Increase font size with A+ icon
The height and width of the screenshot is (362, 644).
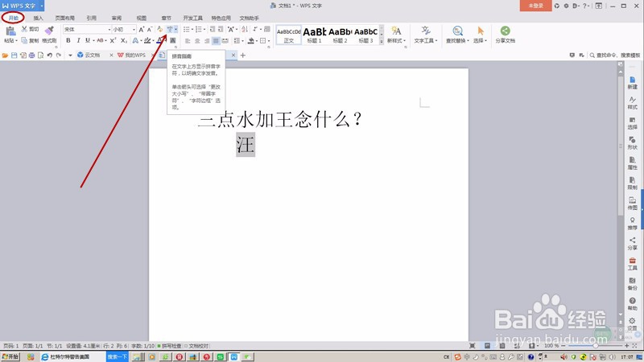pos(142,29)
